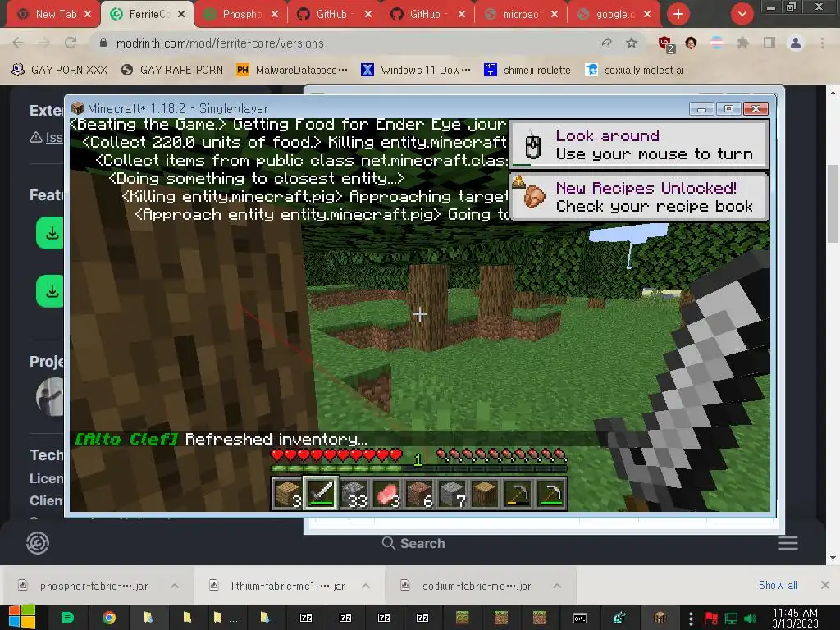Open the Windows Start menu
This screenshot has width=840, height=630.
(x=21, y=617)
